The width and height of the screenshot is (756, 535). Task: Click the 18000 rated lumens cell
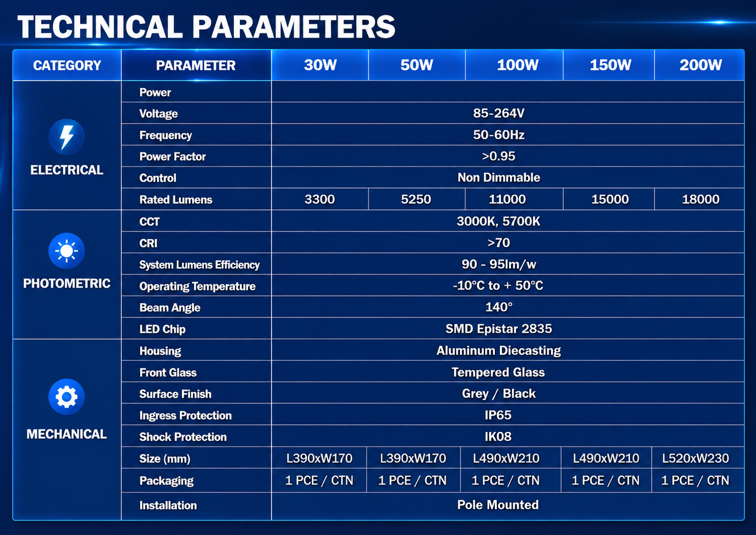[x=700, y=199]
